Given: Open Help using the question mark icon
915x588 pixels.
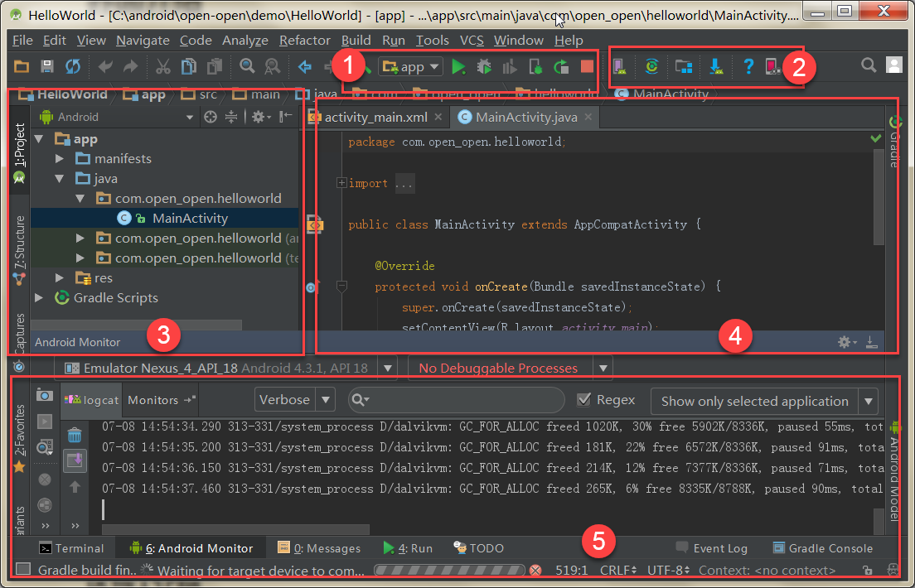Looking at the screenshot, I should point(749,66).
